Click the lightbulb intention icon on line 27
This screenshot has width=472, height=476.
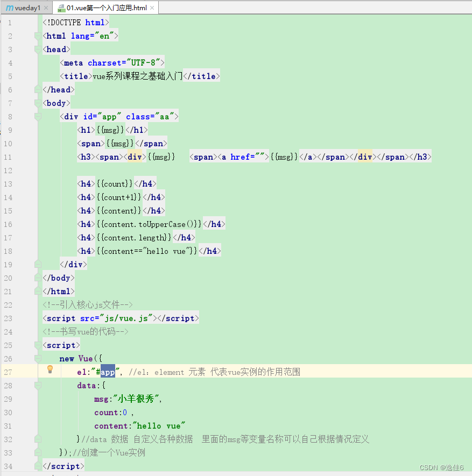click(x=50, y=369)
